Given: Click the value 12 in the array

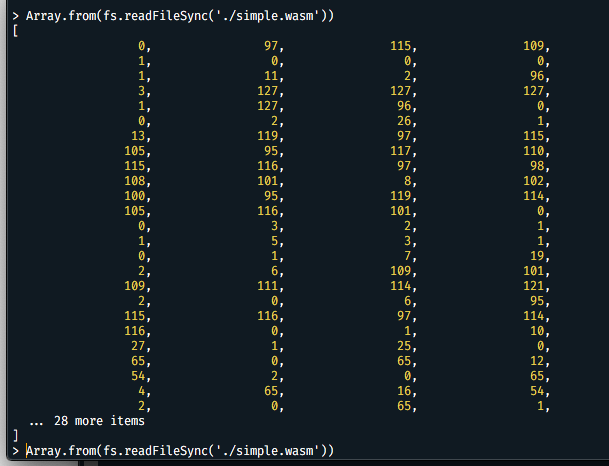Looking at the screenshot, I should pyautogui.click(x=540, y=360).
